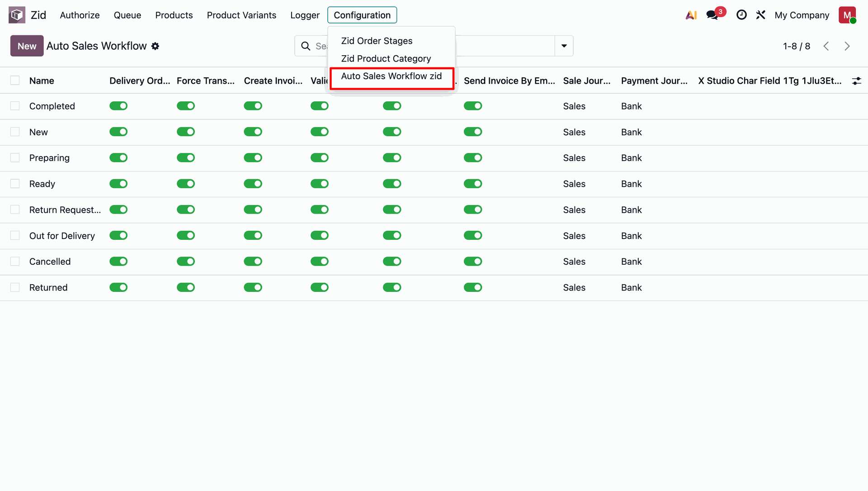The image size is (868, 491).
Task: Open the search options dropdown arrow
Action: coord(564,46)
